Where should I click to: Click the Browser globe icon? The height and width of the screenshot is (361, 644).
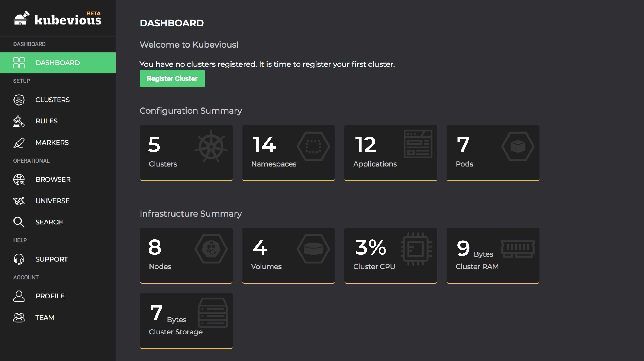[19, 179]
